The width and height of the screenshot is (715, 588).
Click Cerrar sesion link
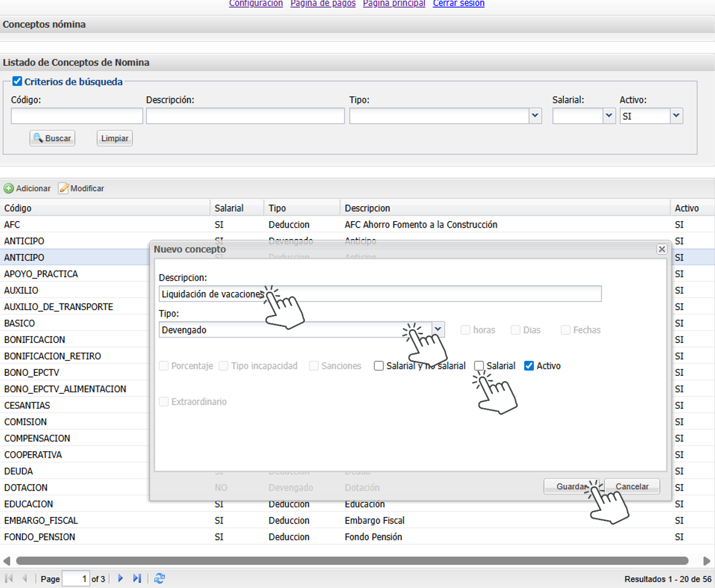459,4
